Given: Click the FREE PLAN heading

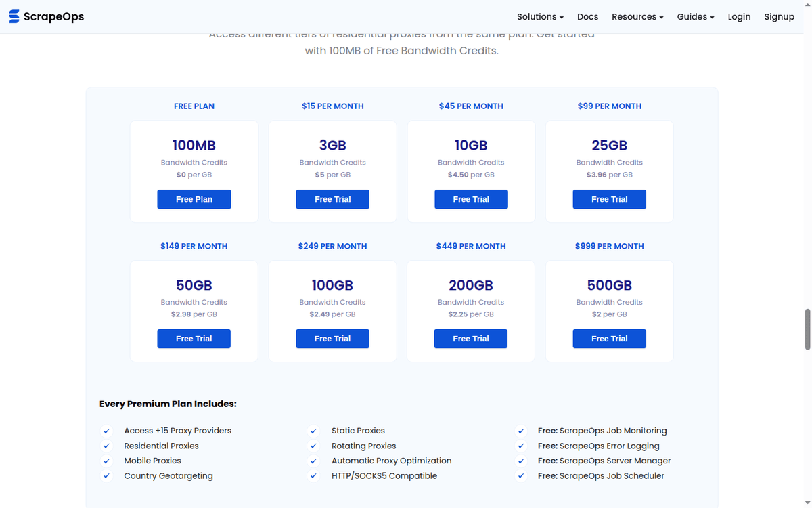Looking at the screenshot, I should coord(194,106).
